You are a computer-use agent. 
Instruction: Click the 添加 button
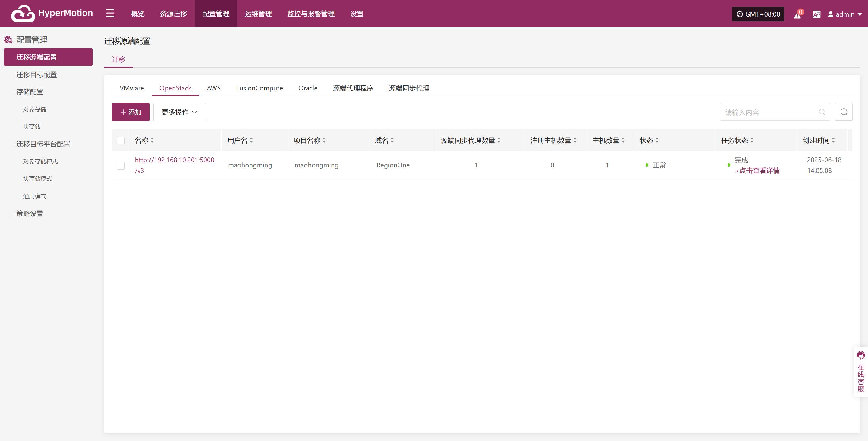coord(131,112)
